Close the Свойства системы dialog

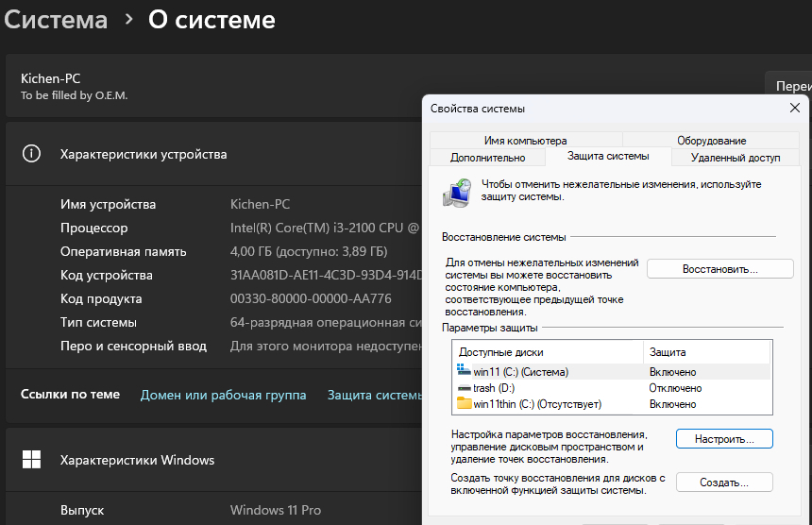click(793, 109)
